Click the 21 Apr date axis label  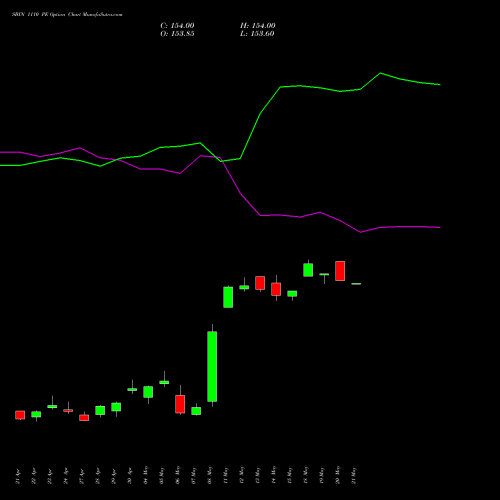[18, 476]
